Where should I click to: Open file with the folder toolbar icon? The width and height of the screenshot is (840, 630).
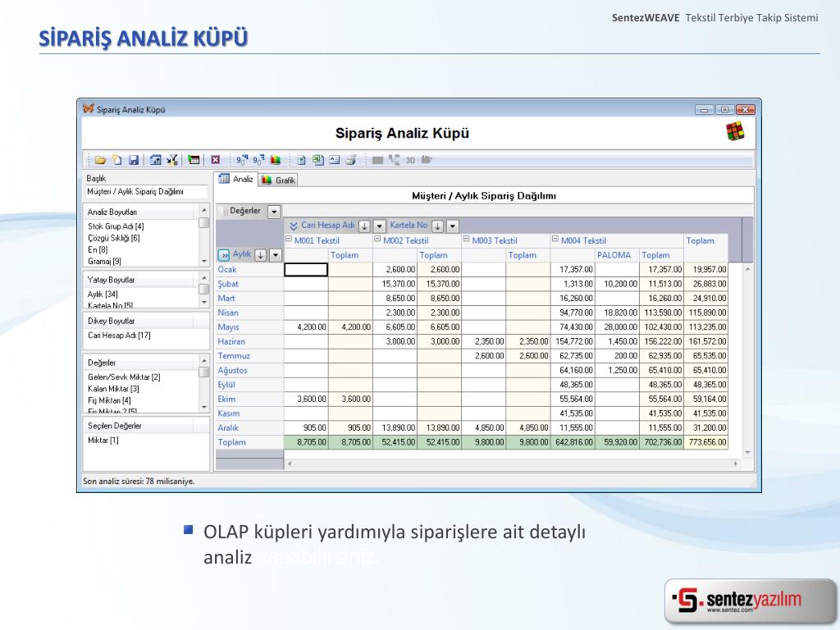pos(100,160)
